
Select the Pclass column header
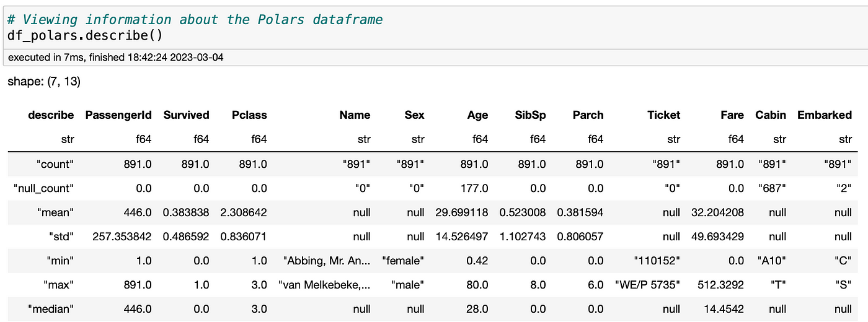[250, 115]
